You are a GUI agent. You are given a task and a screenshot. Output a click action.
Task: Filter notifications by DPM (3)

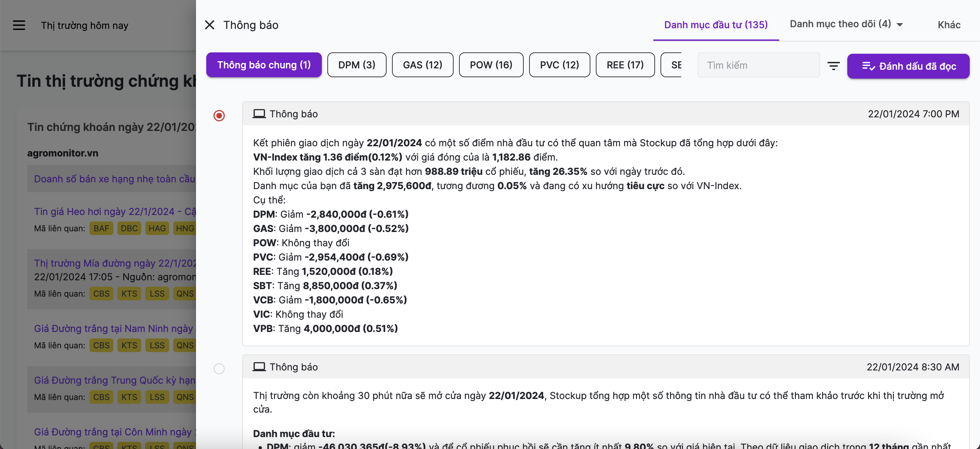(x=357, y=65)
